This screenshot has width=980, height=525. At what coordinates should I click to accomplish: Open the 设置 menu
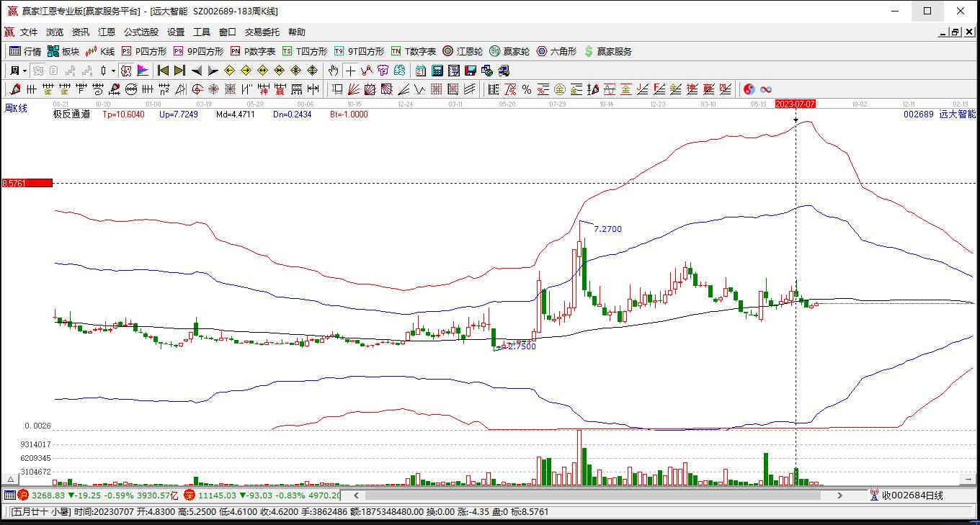coord(176,32)
